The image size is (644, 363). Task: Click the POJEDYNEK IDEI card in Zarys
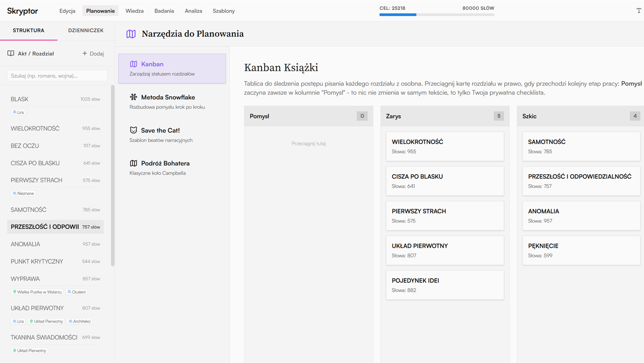[x=445, y=285]
